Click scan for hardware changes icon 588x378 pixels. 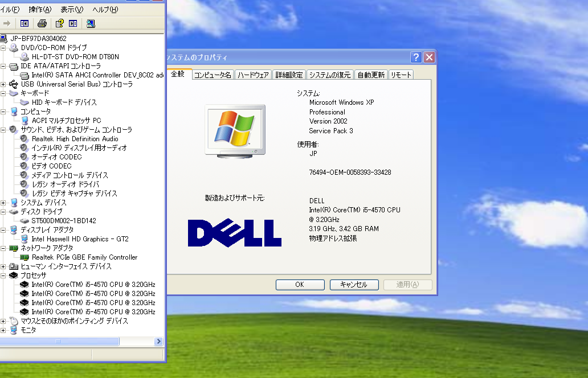pos(91,23)
